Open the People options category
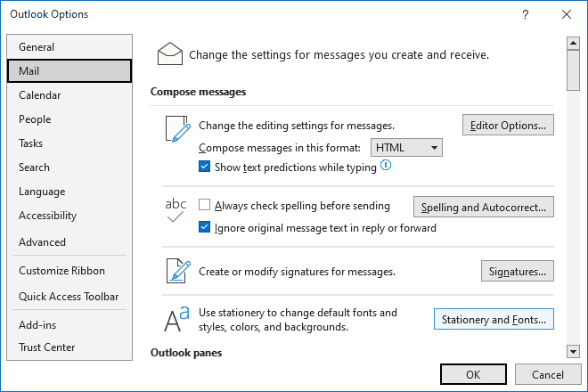 click(69, 119)
